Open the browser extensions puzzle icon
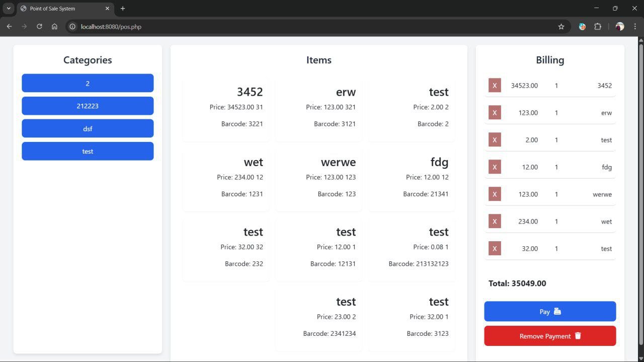Viewport: 644px width, 362px height. [x=598, y=27]
